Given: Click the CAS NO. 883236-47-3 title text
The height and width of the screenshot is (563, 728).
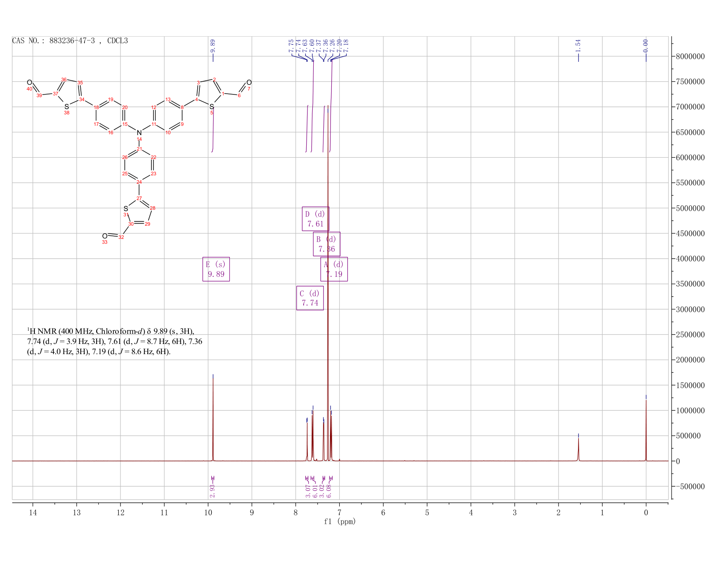Looking at the screenshot, I should [x=70, y=41].
